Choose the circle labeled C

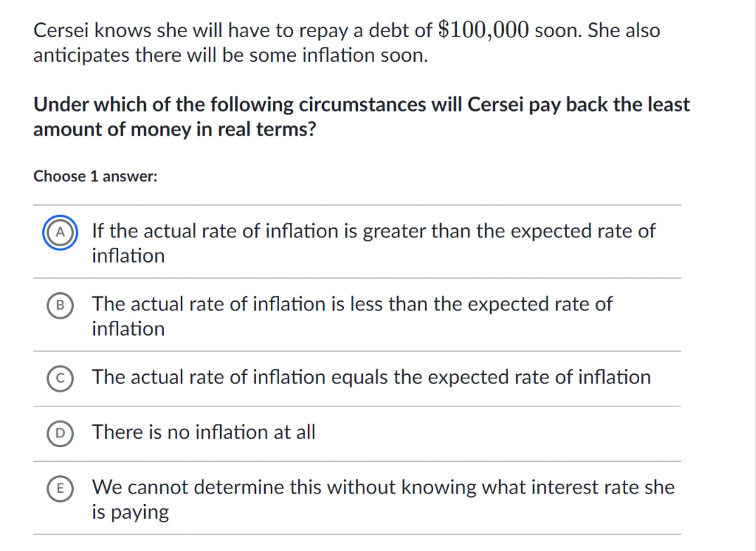pyautogui.click(x=60, y=378)
